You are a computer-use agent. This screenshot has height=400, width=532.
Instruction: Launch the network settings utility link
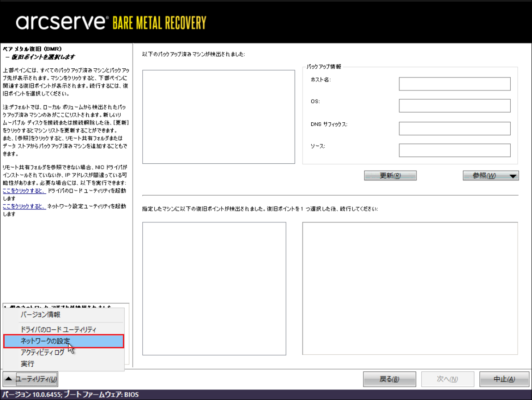pos(24,206)
